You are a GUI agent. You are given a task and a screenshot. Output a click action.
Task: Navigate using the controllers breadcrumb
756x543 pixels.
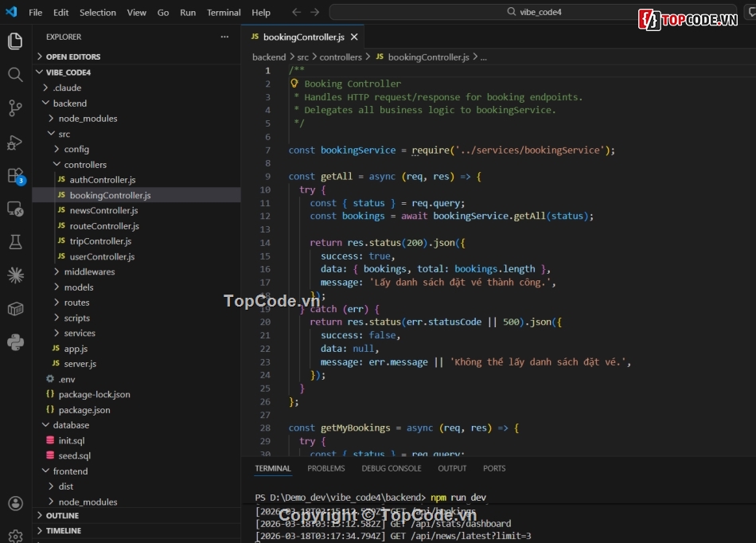pos(341,57)
